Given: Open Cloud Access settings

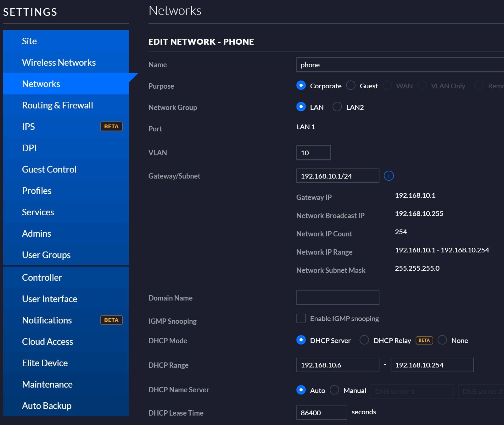Looking at the screenshot, I should (x=66, y=341).
